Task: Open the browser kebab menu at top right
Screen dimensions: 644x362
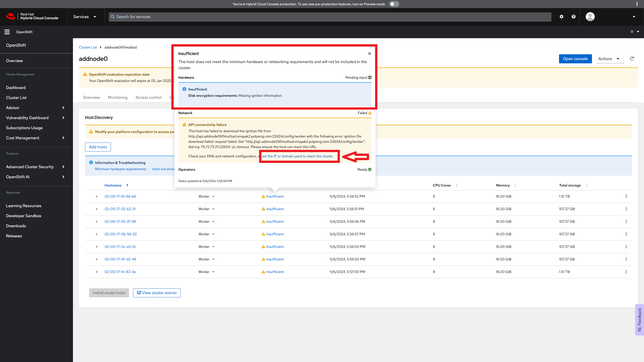Action: tap(637, 4)
